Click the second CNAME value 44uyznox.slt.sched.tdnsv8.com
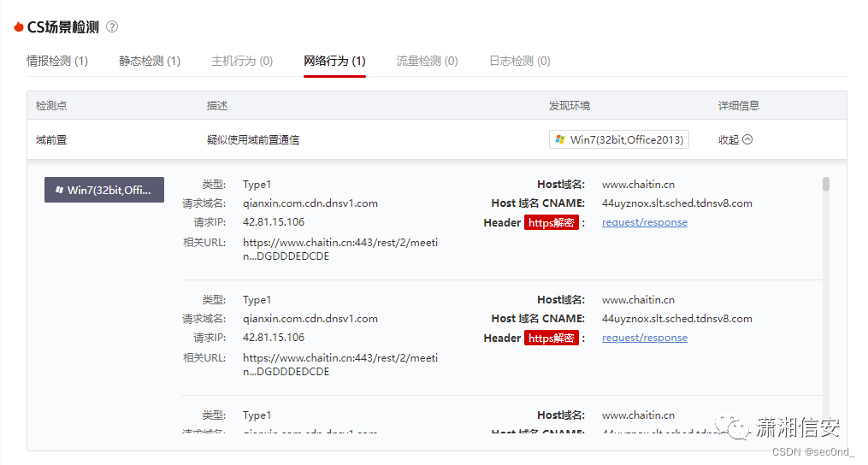The height and width of the screenshot is (465, 868). (677, 319)
